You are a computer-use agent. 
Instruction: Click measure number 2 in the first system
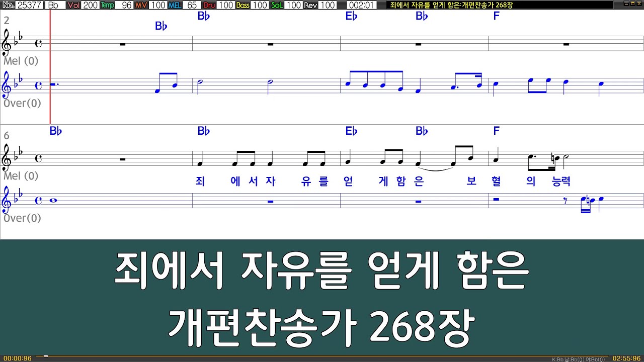(7, 21)
